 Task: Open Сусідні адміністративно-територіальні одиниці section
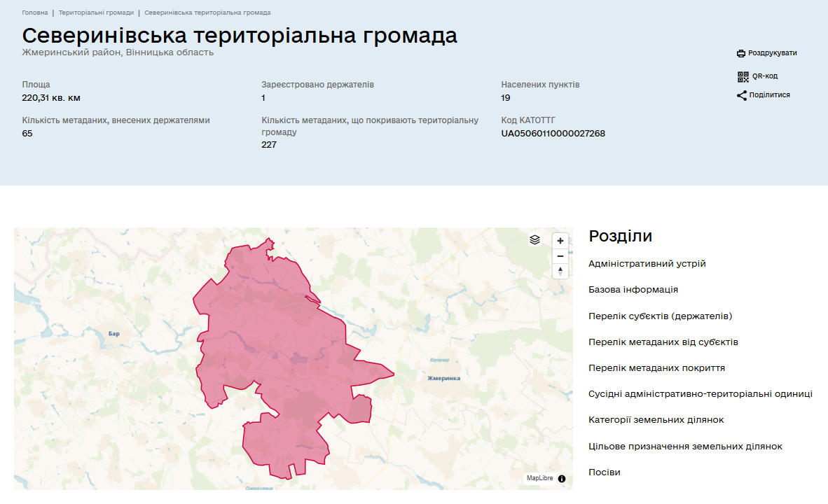tap(701, 394)
